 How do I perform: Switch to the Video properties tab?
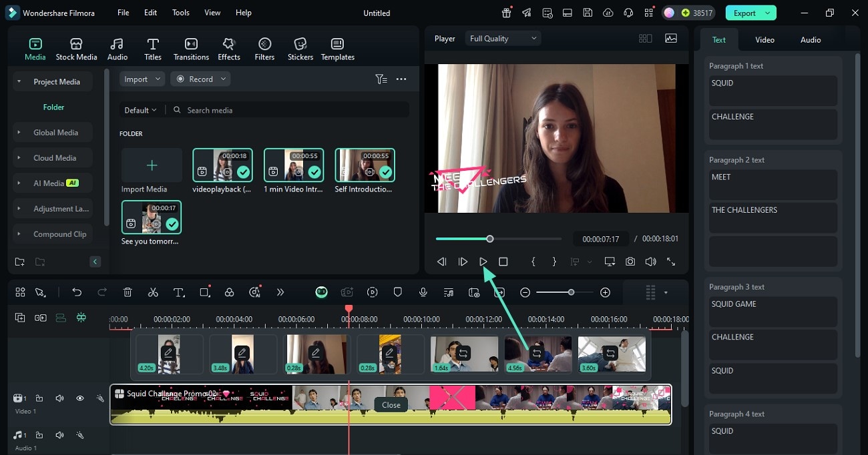pyautogui.click(x=765, y=40)
